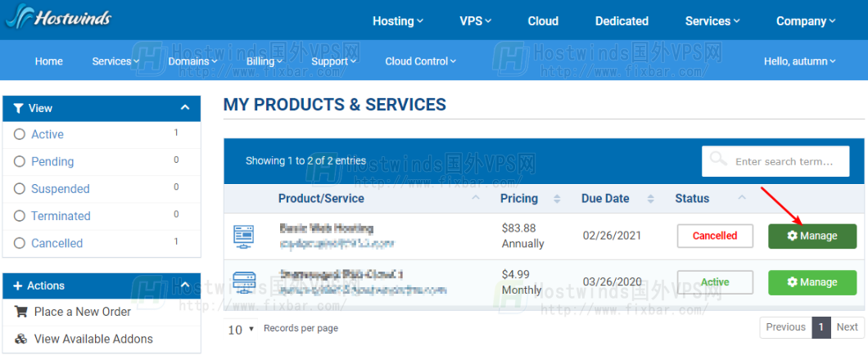This screenshot has height=360, width=868.
Task: Click the Suspended filter link text
Action: (61, 188)
